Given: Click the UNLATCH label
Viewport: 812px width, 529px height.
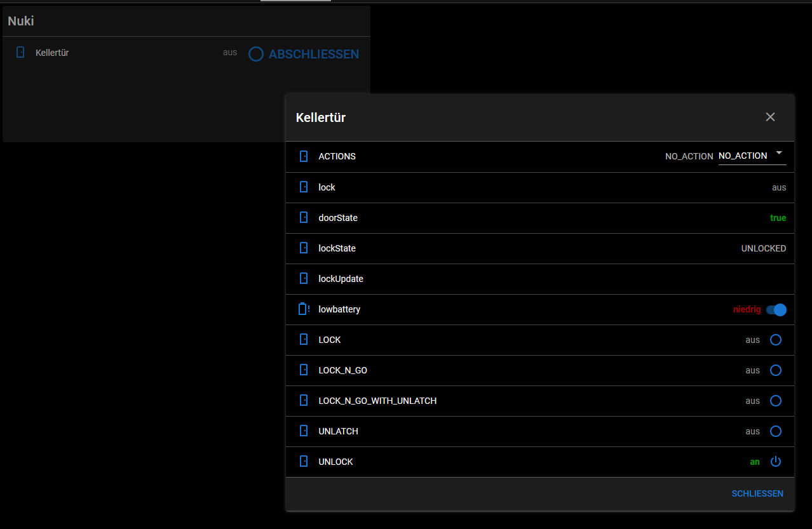Looking at the screenshot, I should tap(338, 431).
